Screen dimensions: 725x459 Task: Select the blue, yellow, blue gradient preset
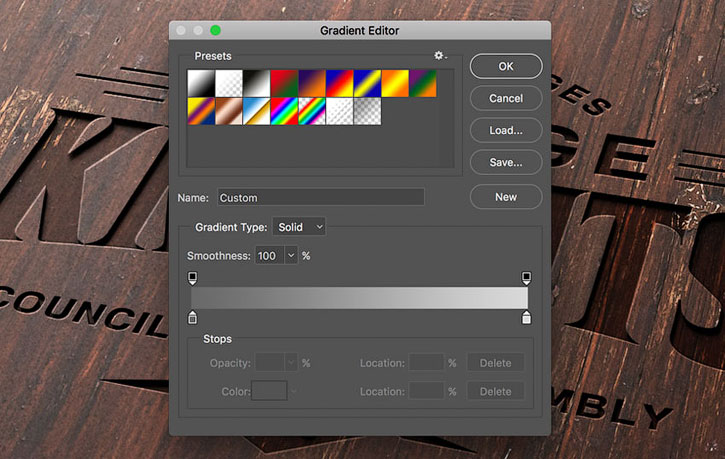368,83
